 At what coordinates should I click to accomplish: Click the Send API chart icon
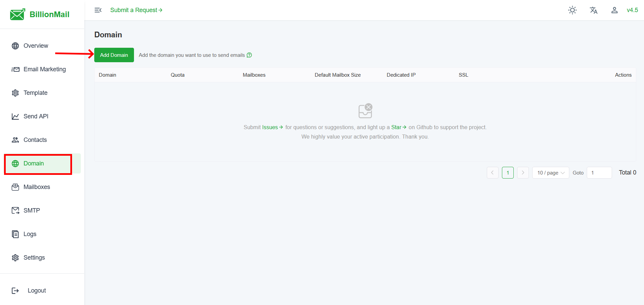coord(15,116)
